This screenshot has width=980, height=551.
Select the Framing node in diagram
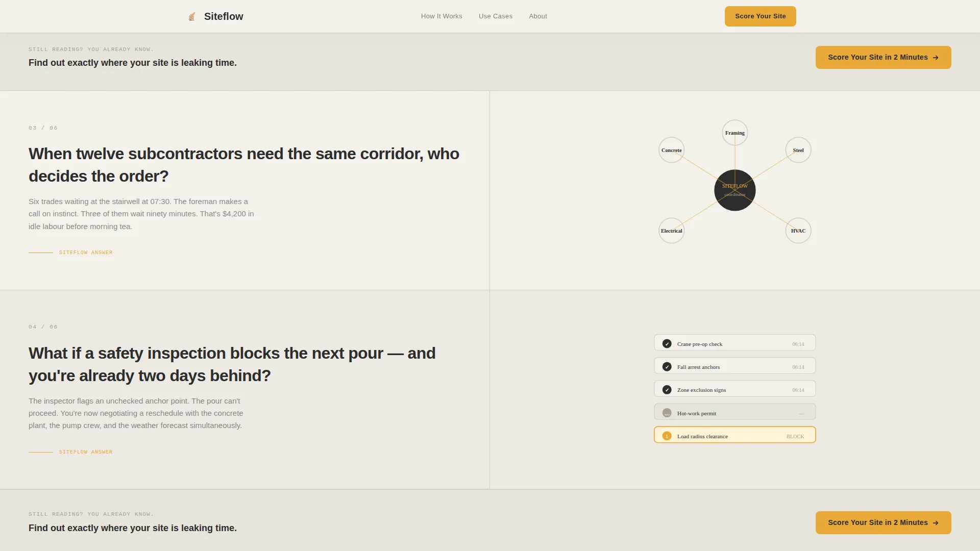pyautogui.click(x=735, y=133)
